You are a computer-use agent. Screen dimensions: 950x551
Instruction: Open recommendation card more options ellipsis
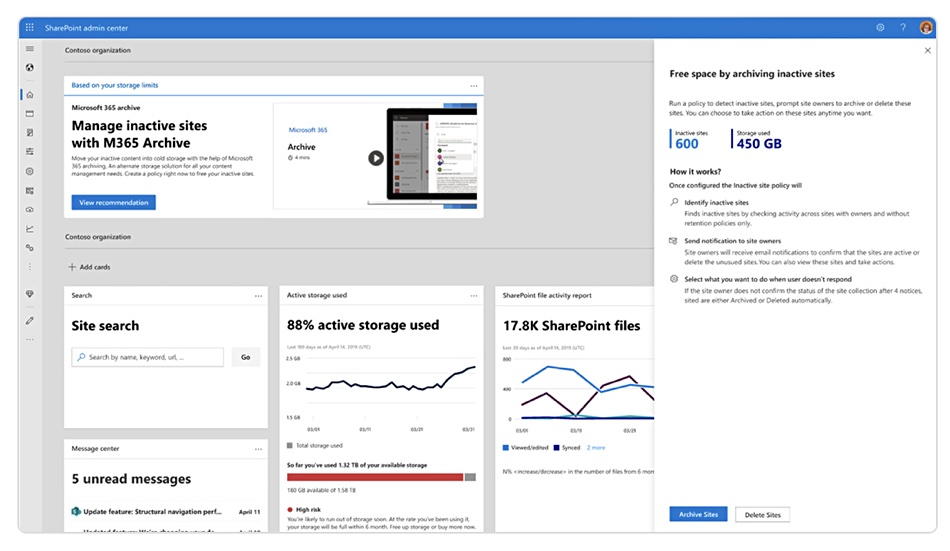coord(474,86)
